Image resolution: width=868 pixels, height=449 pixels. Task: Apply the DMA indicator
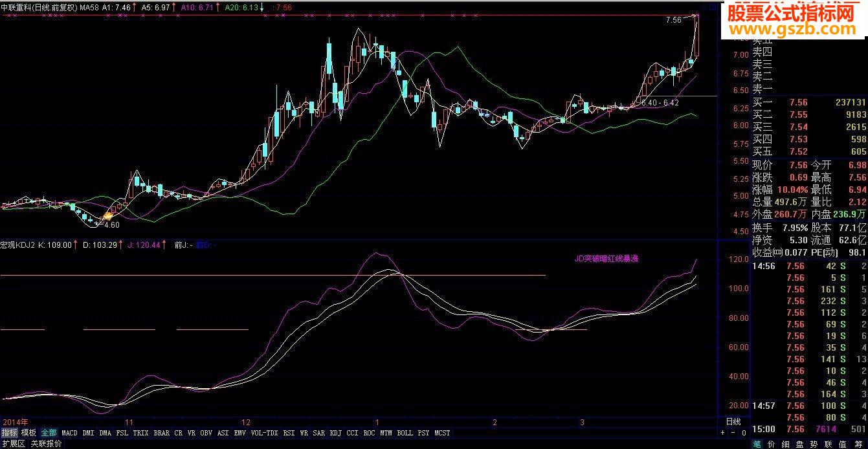(x=106, y=433)
